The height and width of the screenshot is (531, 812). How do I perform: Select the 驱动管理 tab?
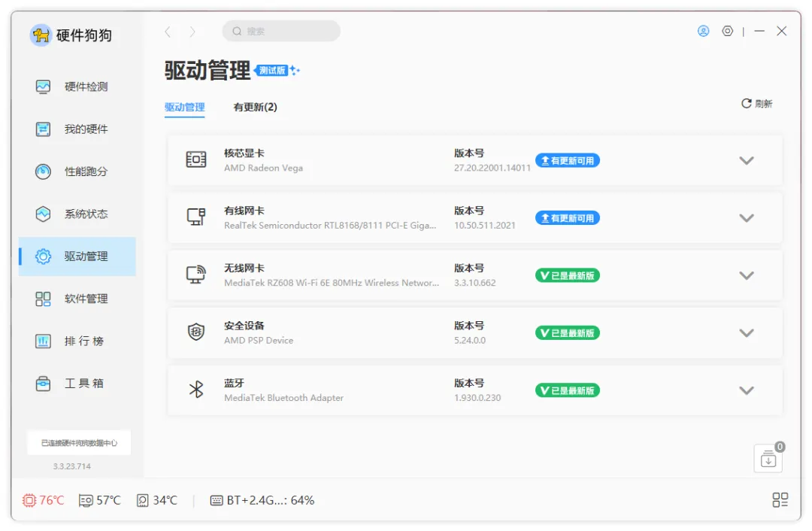[x=182, y=107]
